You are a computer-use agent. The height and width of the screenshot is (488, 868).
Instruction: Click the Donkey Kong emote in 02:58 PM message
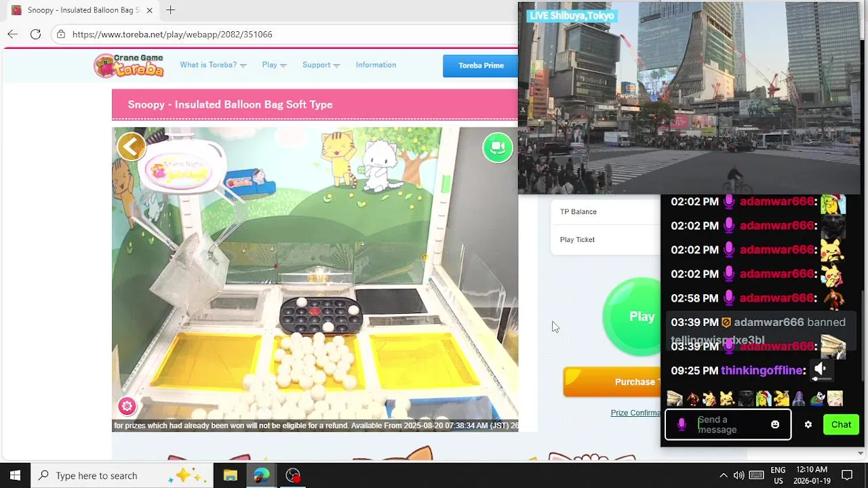(833, 298)
